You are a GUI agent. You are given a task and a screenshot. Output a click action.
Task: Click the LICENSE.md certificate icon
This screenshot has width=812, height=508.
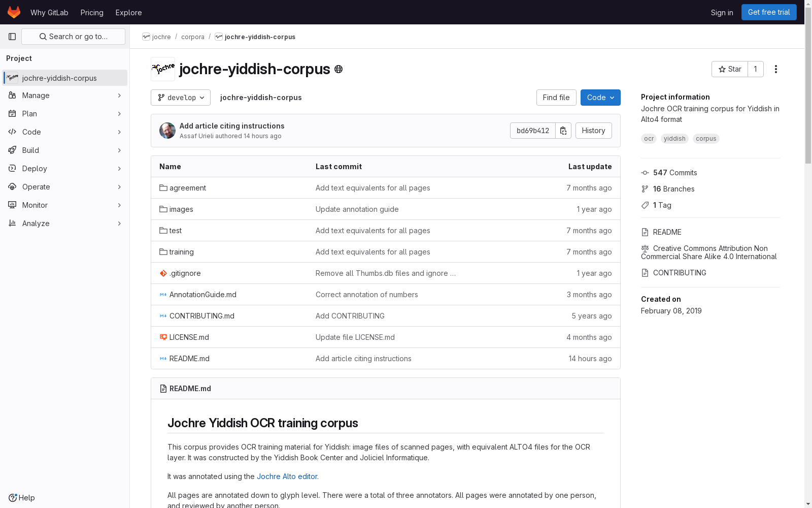click(163, 337)
